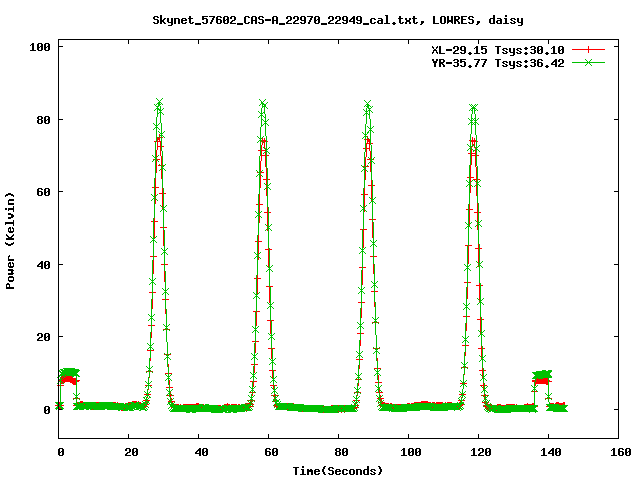Image resolution: width=640 pixels, height=480 pixels.
Task: Click the Power (Kelvin) y-axis label
Action: pyautogui.click(x=10, y=241)
